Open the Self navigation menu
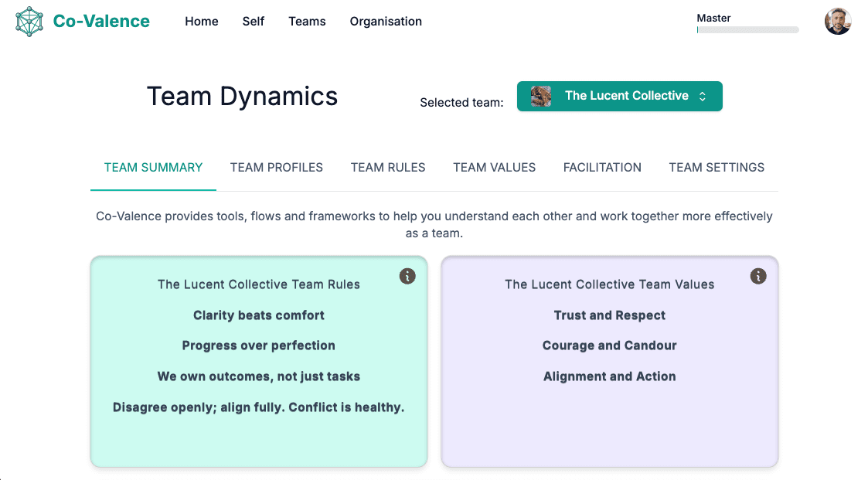Screen dimensions: 868x480 tap(254, 22)
